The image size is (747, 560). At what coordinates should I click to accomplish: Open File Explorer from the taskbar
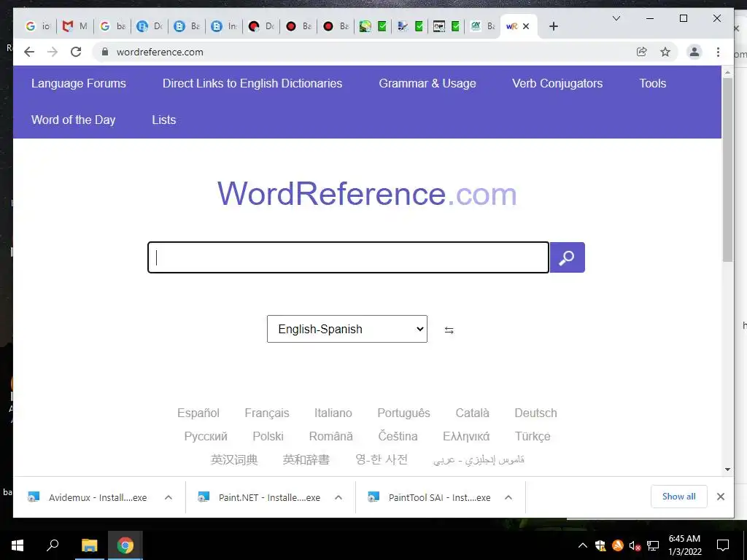coord(89,545)
